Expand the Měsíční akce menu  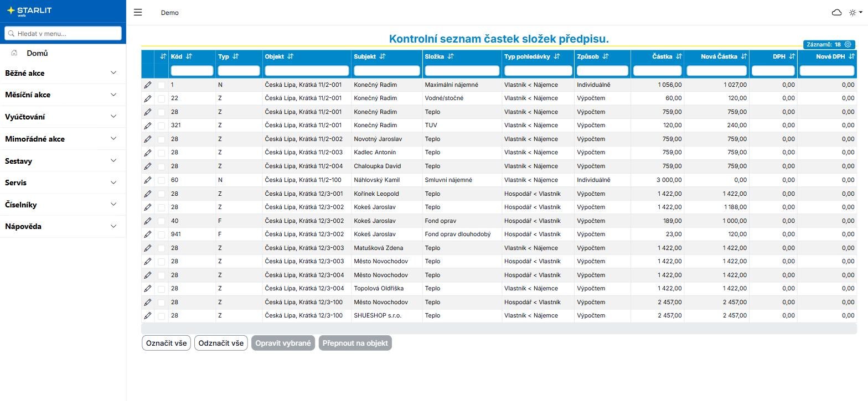(x=63, y=95)
